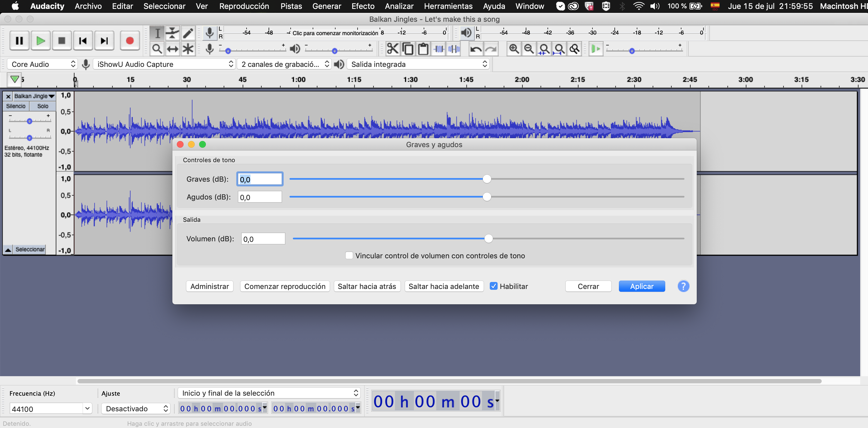Open the Balkan Jingle track menu dropdown
Image resolution: width=868 pixels, height=428 pixels.
[x=34, y=96]
